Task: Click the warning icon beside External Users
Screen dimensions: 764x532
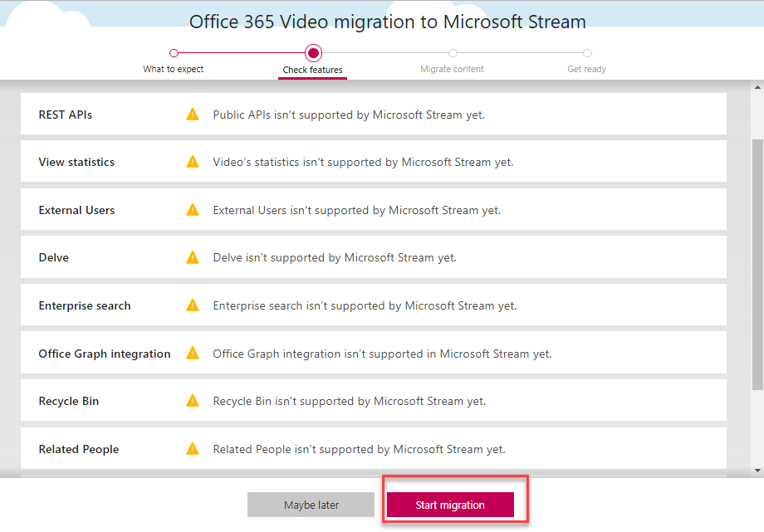Action: pos(193,210)
